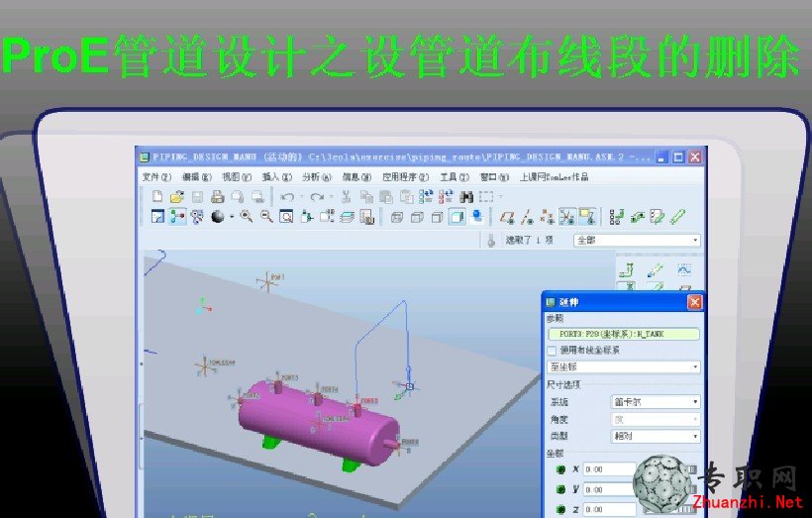Close the 延伸 dialog

tap(694, 301)
